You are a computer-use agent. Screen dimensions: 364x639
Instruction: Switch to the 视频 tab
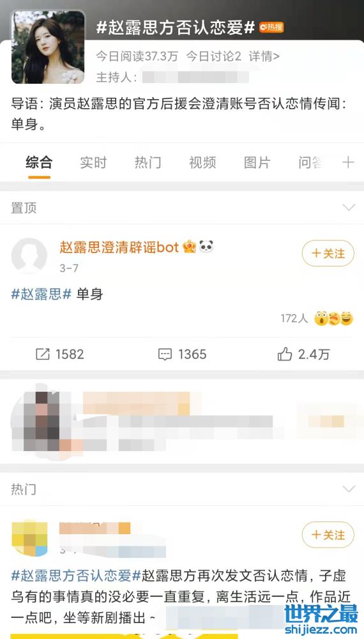(x=202, y=162)
